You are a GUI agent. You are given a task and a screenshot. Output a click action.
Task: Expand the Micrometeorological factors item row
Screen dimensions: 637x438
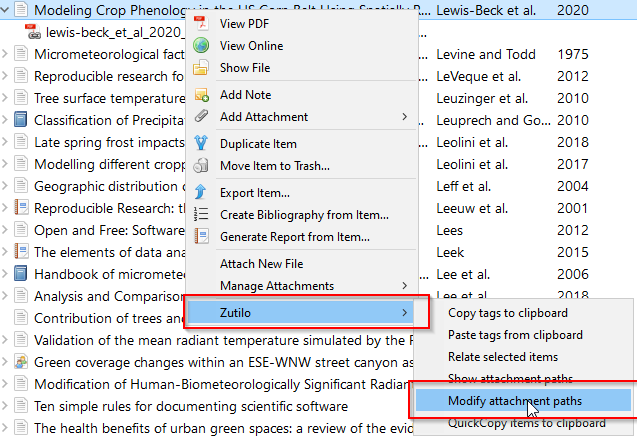click(6, 55)
